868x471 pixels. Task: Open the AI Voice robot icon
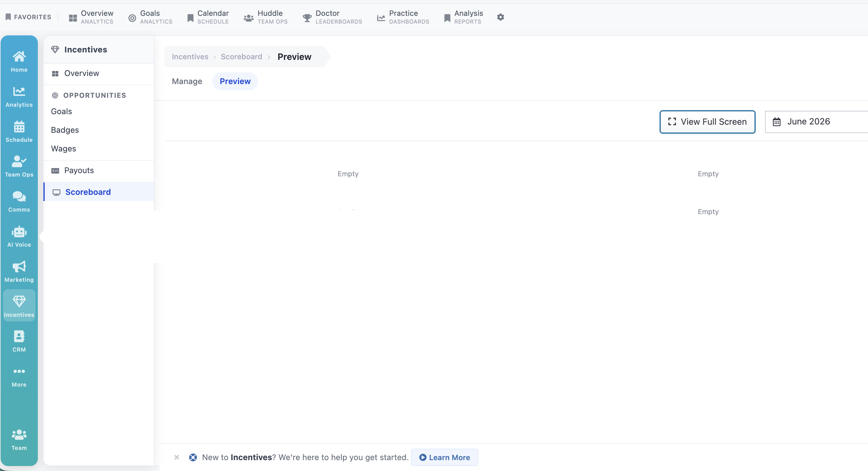coord(19,236)
